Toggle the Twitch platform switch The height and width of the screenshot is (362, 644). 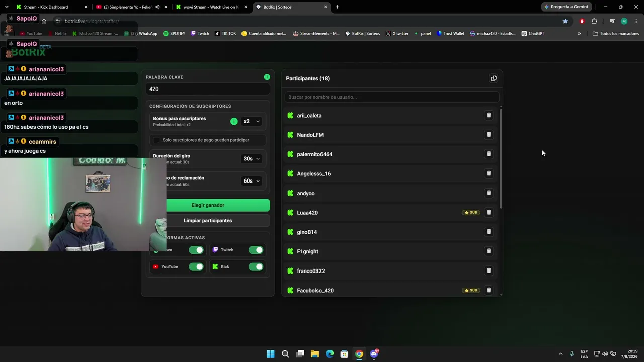tap(256, 250)
